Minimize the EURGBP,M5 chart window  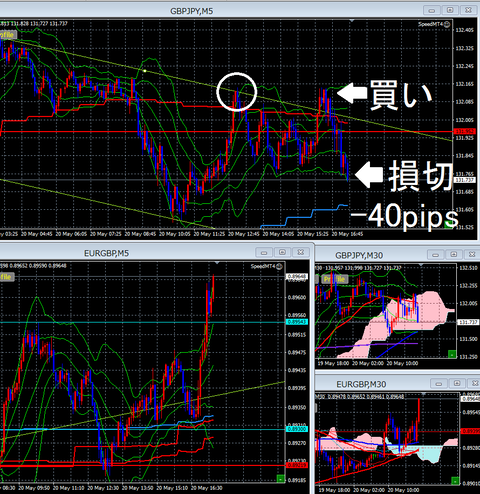264,253
